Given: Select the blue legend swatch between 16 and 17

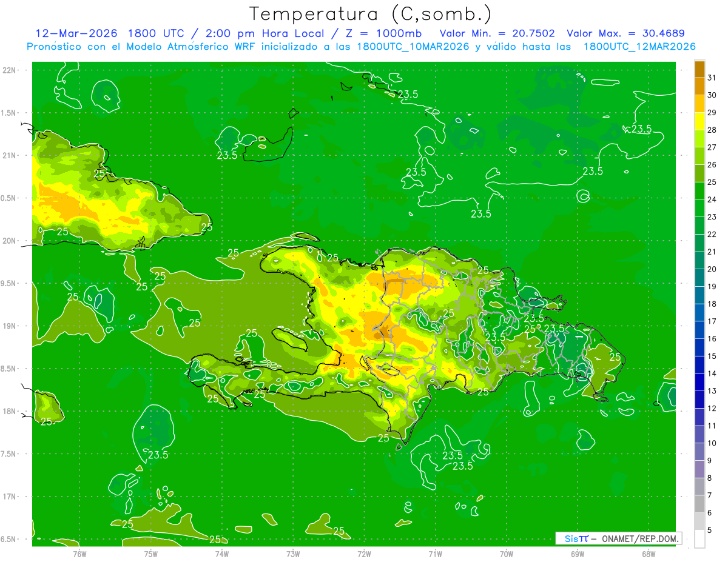Looking at the screenshot, I should [x=699, y=330].
